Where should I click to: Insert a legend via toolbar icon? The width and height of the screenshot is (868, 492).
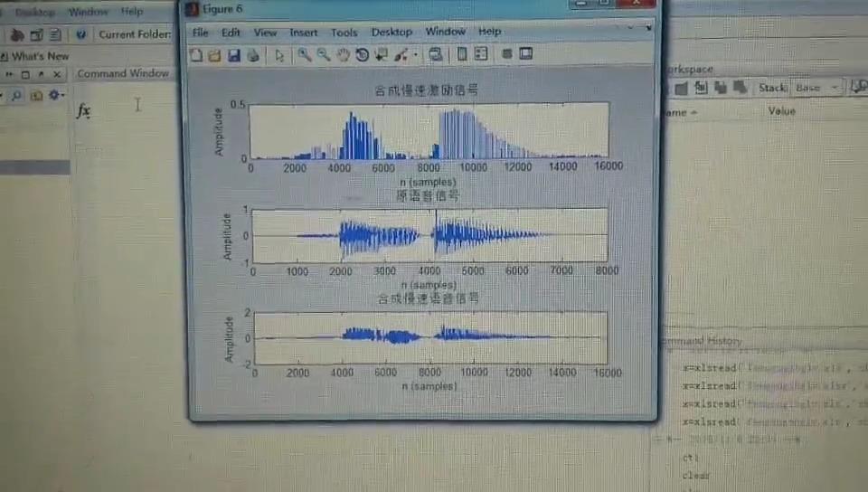481,53
